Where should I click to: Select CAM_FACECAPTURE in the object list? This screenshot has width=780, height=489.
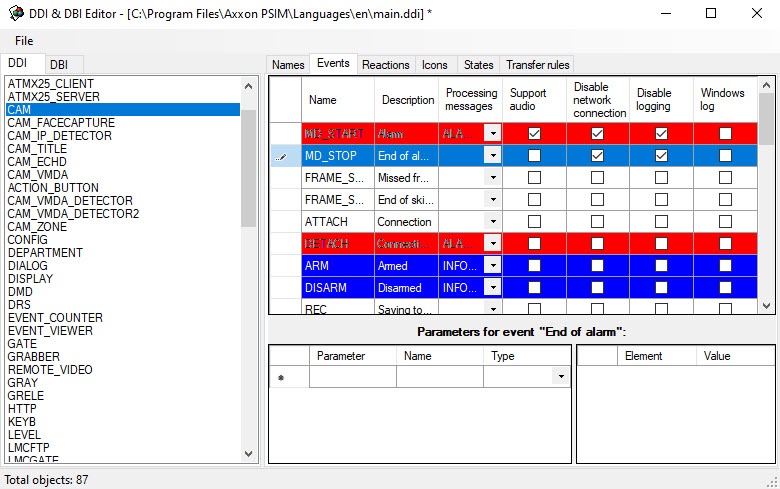(x=61, y=123)
